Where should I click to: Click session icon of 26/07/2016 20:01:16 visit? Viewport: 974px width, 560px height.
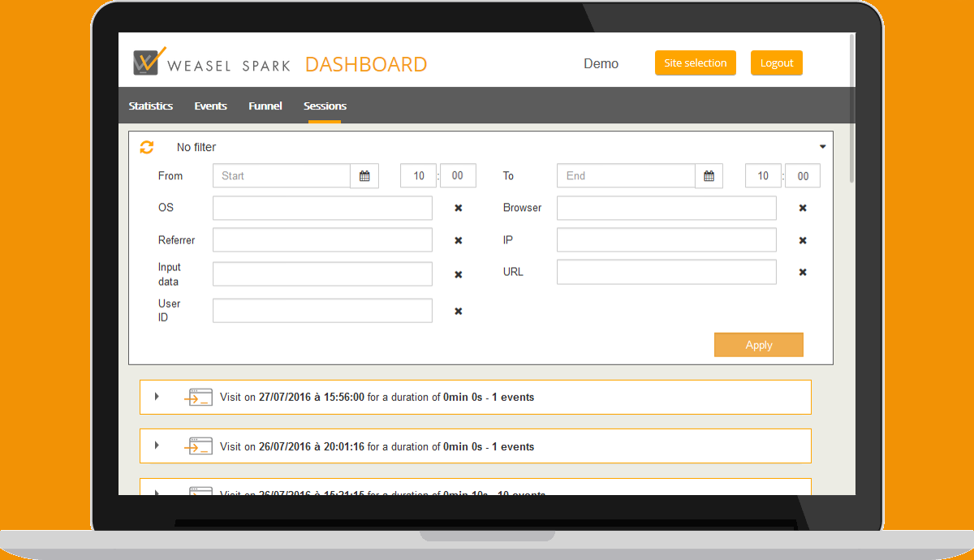[199, 446]
